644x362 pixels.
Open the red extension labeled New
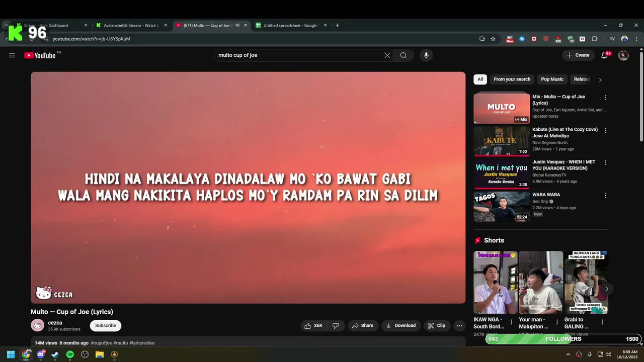click(x=510, y=39)
